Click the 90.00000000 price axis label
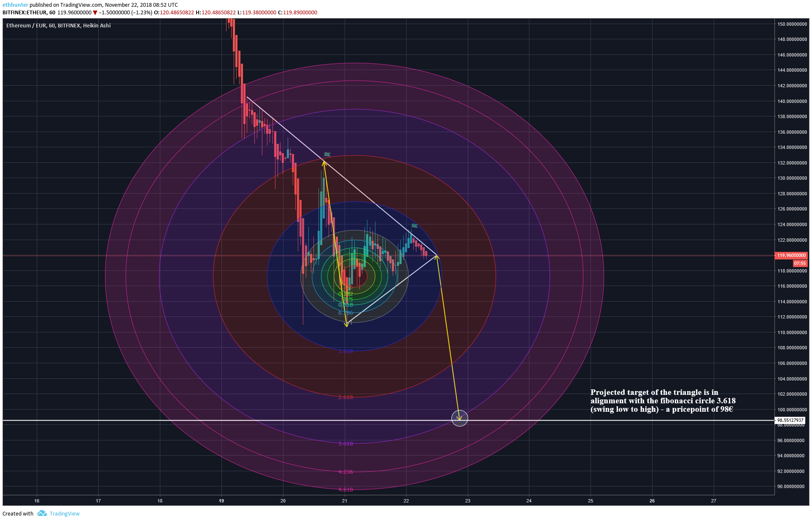 792,486
